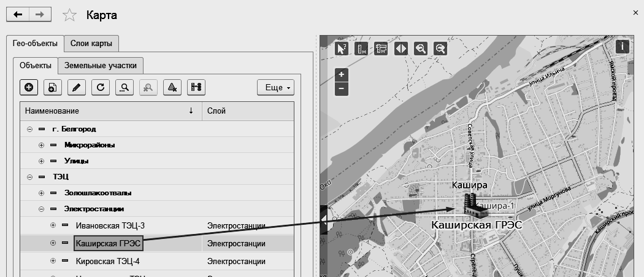This screenshot has width=644, height=277.
Task: Expand the Улицы tree node
Action: tap(41, 162)
